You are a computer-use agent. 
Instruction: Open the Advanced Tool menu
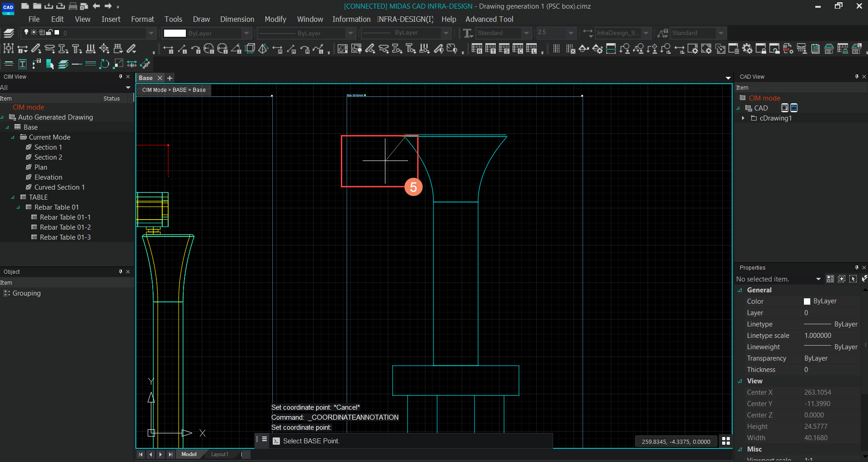pyautogui.click(x=489, y=19)
